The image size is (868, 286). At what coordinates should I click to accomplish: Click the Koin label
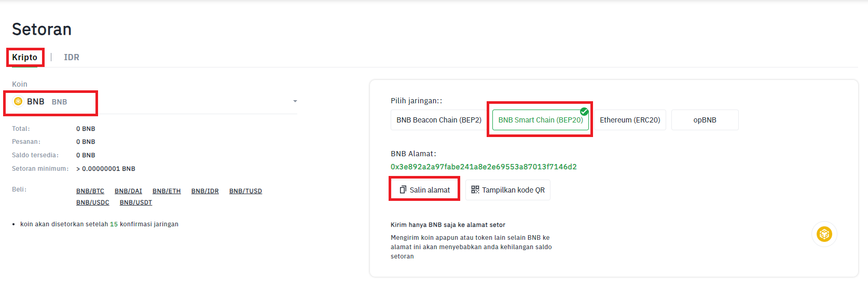[20, 84]
